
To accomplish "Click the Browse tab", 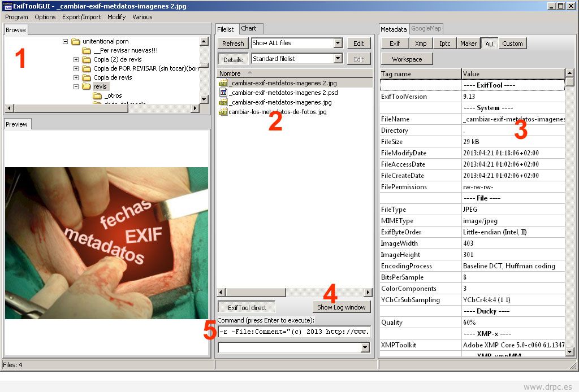I will 15,30.
